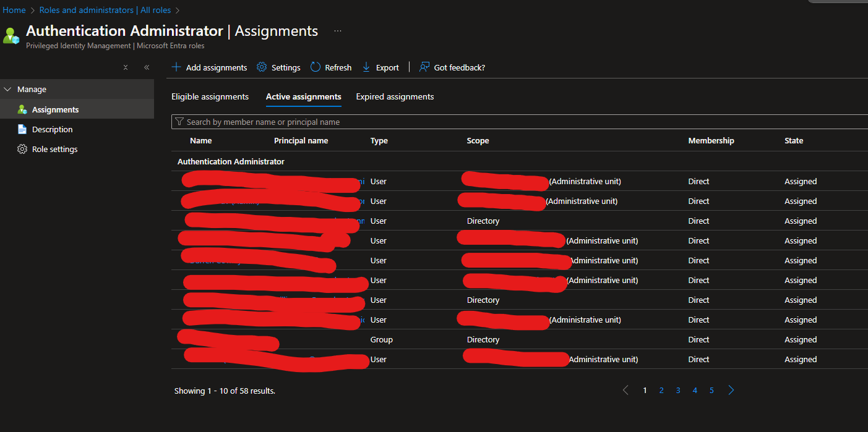Go to results page 5
The height and width of the screenshot is (432, 868).
[711, 390]
